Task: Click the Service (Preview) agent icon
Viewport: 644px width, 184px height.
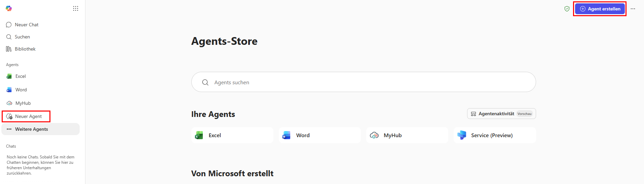Action: [462, 135]
